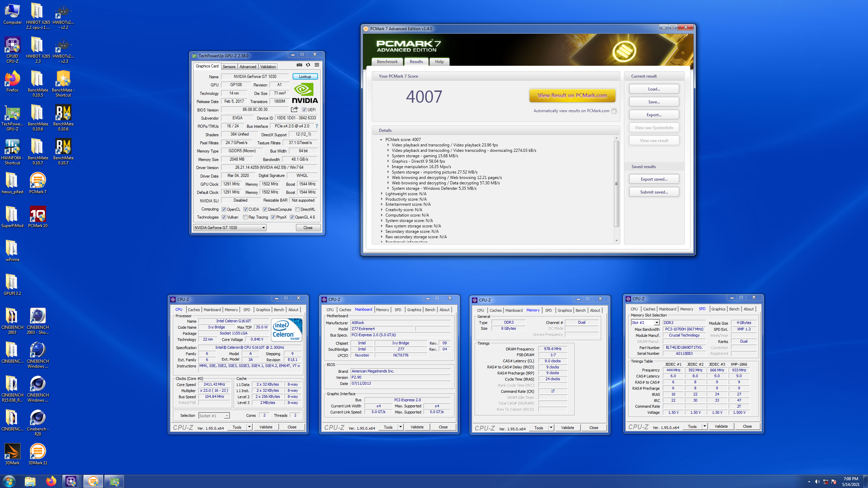
Task: Expand the Lightweight score tree node
Action: (x=381, y=194)
